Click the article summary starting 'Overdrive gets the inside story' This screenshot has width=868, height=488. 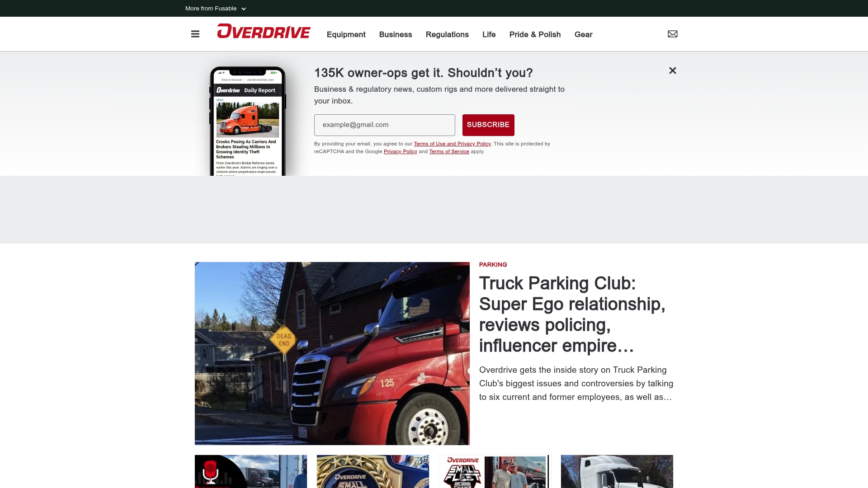(576, 384)
